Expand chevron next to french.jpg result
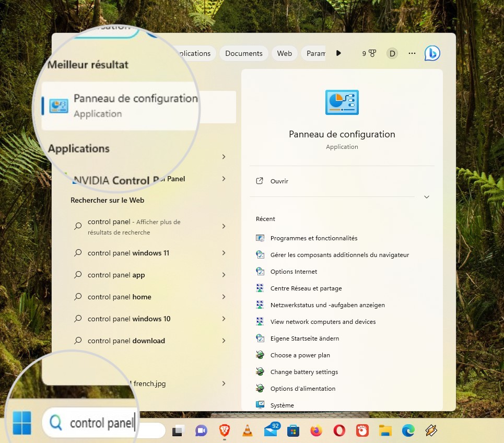The height and width of the screenshot is (443, 504). (x=224, y=383)
